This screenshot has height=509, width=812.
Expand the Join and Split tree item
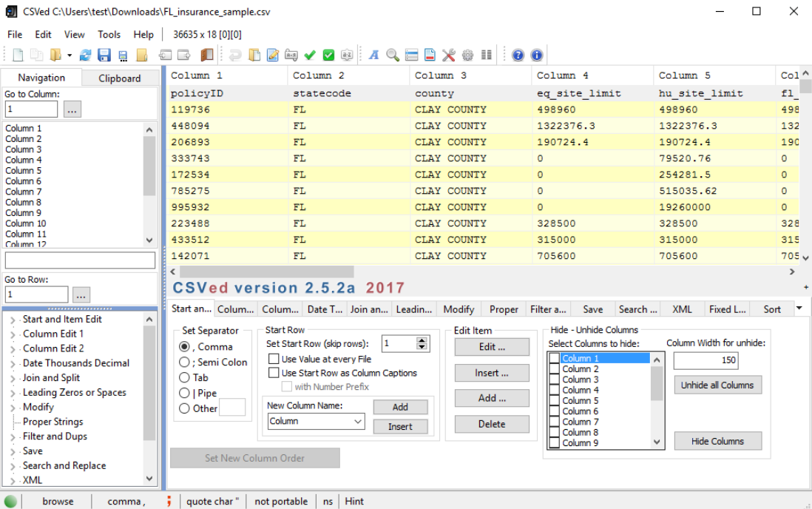pos(13,378)
